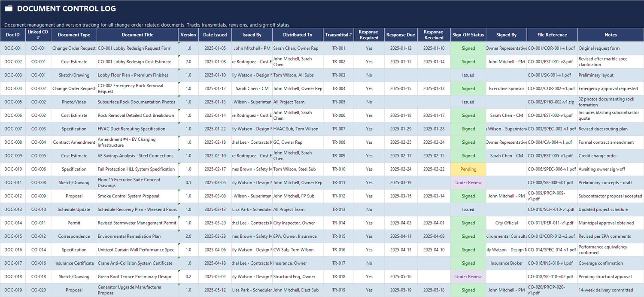This screenshot has height=297, width=644.
Task: Click the Permit document type cell
Action: pyautogui.click(x=74, y=223)
